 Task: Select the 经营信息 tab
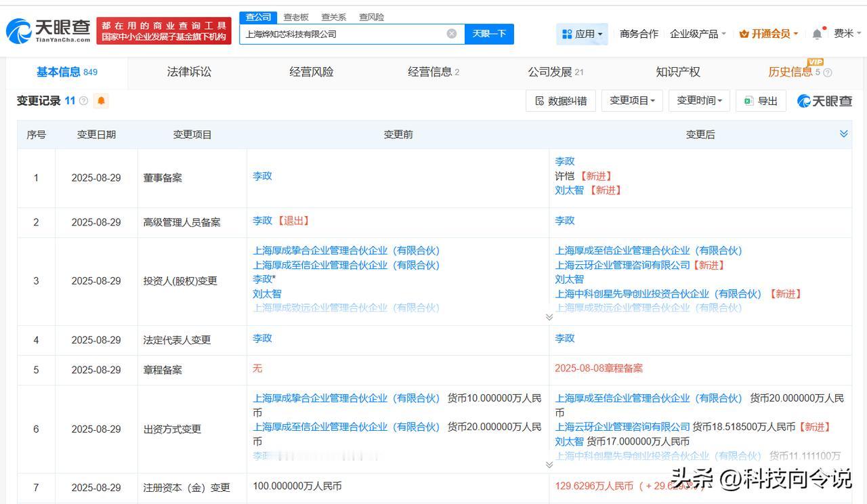click(x=433, y=72)
